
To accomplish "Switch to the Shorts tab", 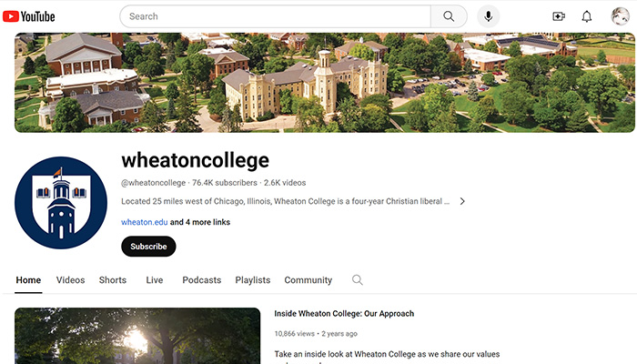I will [x=113, y=280].
